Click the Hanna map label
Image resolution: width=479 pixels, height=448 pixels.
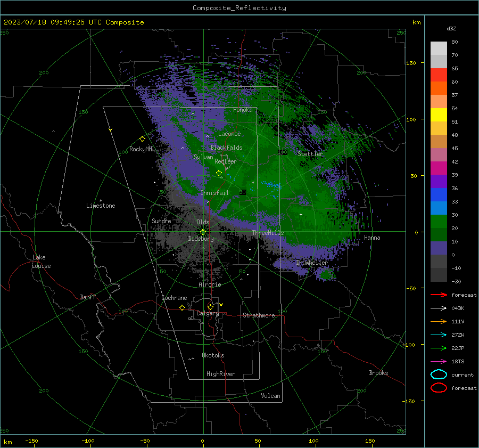(x=372, y=238)
